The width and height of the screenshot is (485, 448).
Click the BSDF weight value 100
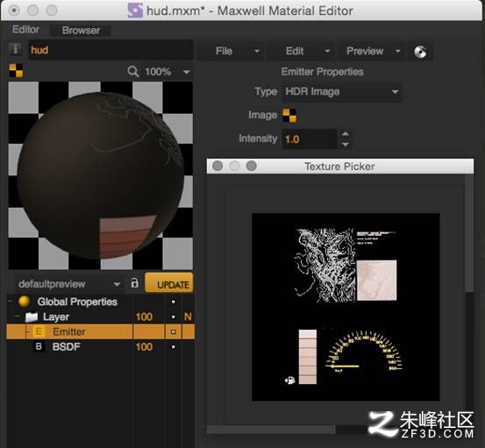click(x=144, y=346)
